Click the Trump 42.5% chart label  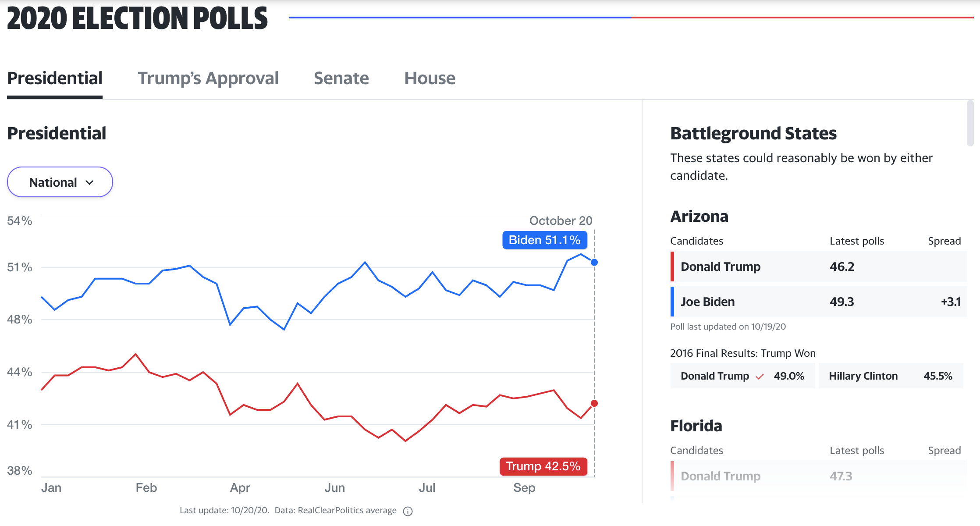(x=543, y=466)
